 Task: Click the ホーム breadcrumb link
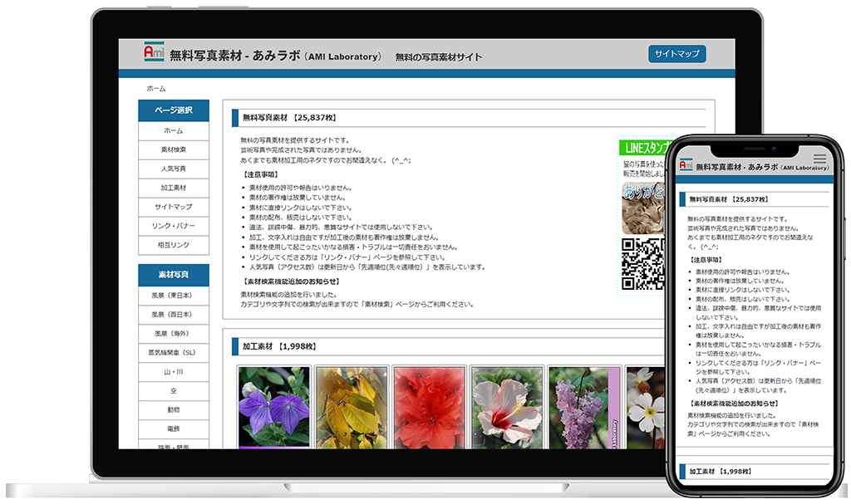(156, 88)
